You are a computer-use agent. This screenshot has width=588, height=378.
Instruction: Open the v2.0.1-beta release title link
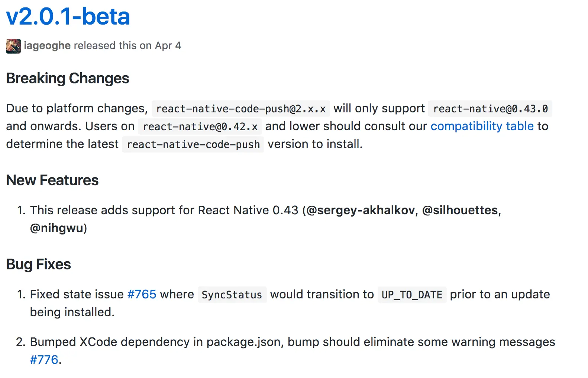[68, 17]
